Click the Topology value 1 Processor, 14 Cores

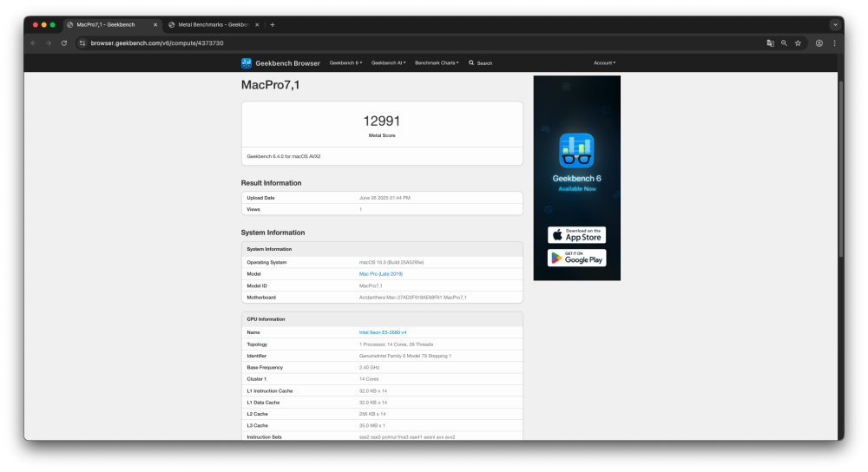pyautogui.click(x=397, y=344)
